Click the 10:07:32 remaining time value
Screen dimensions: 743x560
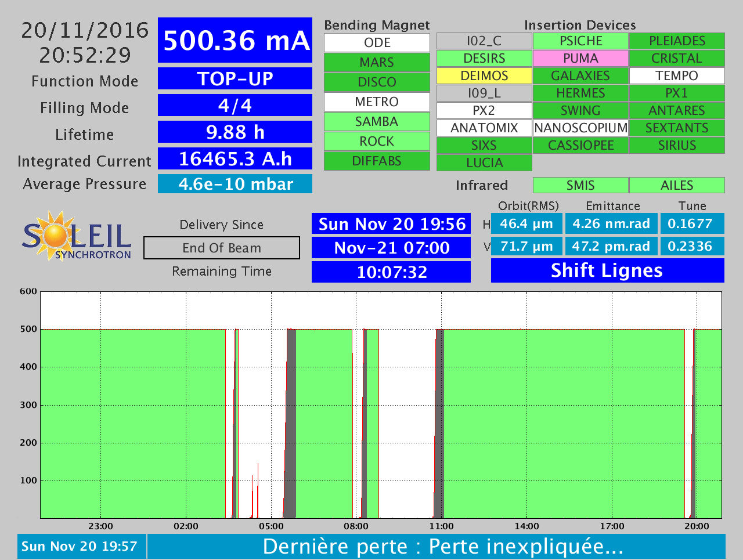(391, 272)
